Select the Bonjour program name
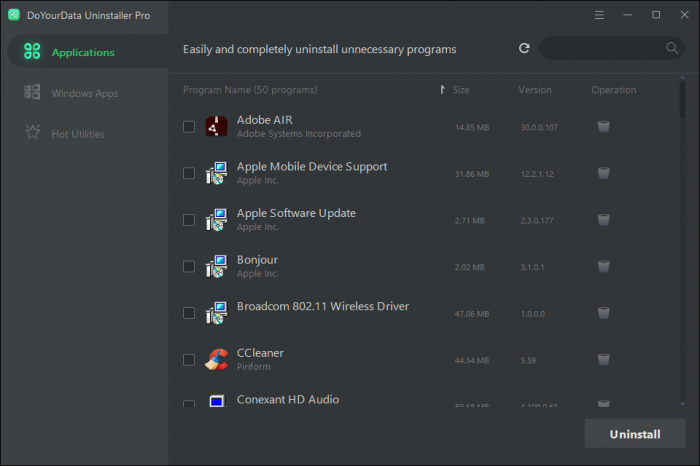 tap(257, 260)
